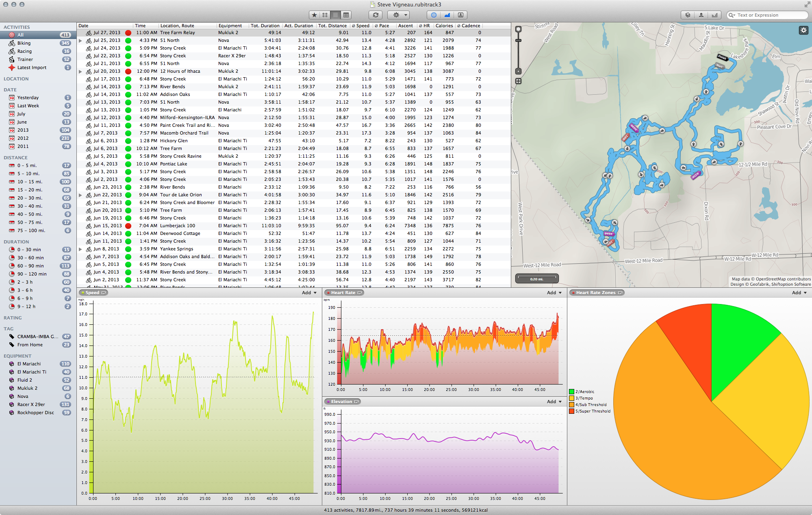Select From Home tag

tap(38, 345)
